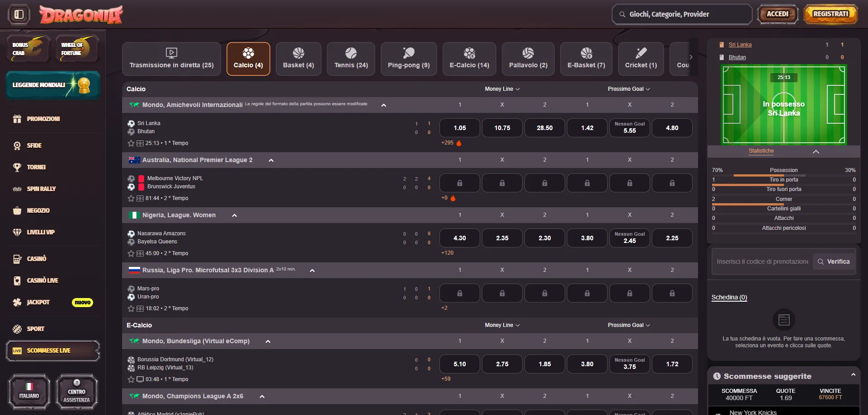Click the Scommesse Live sidebar item
Viewport: 868px width, 415px height.
click(53, 351)
